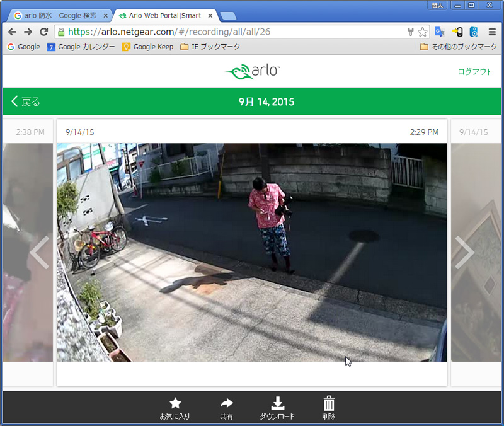Click the Google Translate extension icon
504x426 pixels.
(440, 32)
